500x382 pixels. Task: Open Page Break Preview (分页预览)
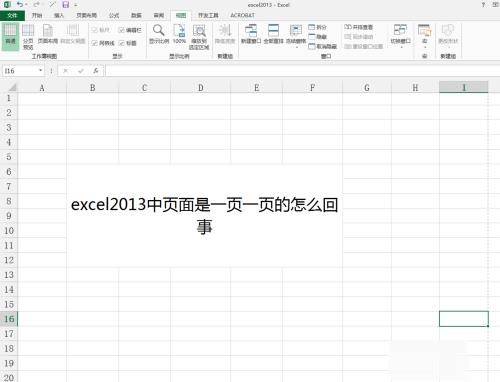28,37
